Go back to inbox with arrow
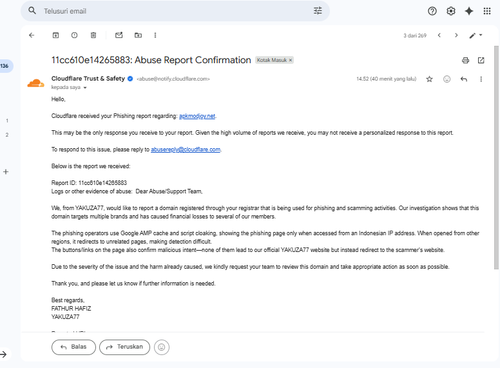 pyautogui.click(x=32, y=35)
